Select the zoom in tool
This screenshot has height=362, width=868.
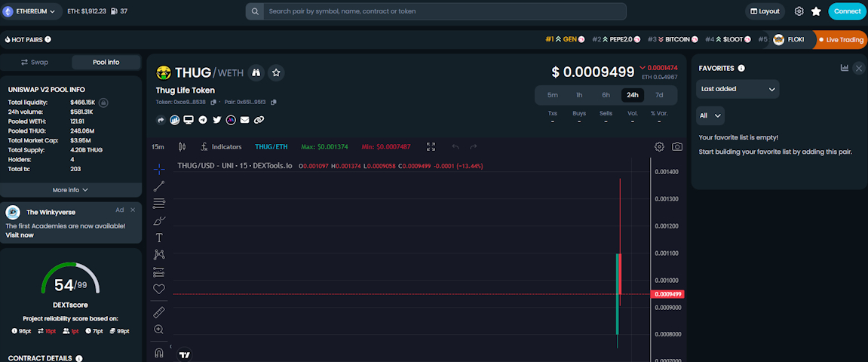coord(159,330)
